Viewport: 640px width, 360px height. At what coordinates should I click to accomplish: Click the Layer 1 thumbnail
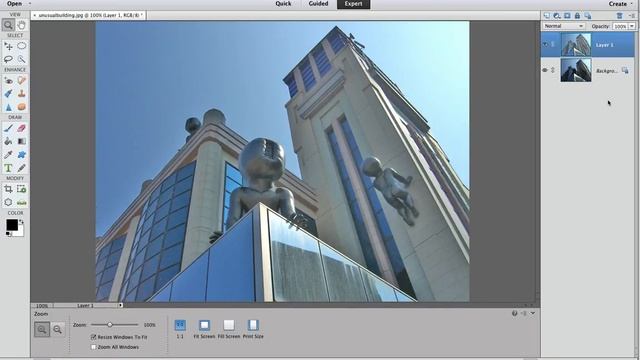tap(576, 44)
